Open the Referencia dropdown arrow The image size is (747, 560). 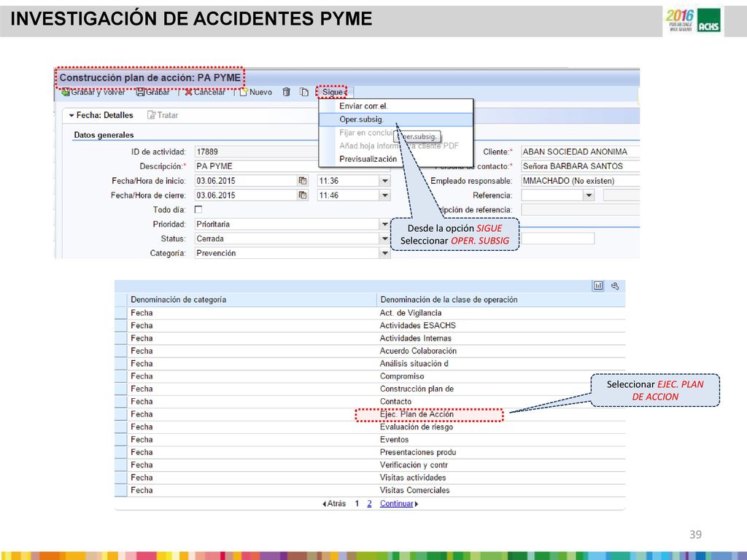click(589, 195)
